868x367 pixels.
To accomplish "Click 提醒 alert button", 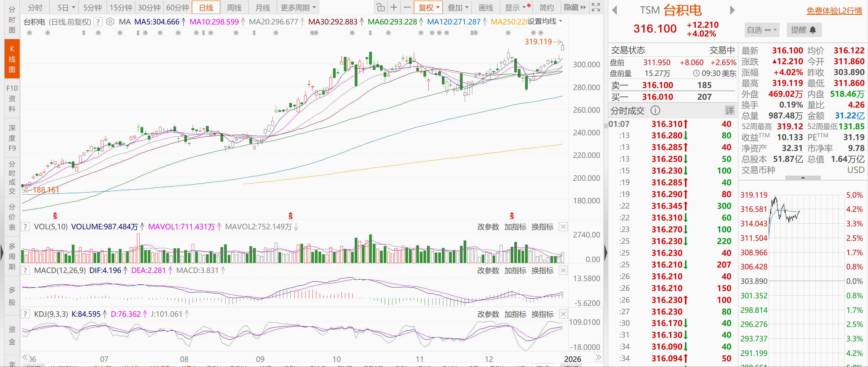I will point(803,30).
